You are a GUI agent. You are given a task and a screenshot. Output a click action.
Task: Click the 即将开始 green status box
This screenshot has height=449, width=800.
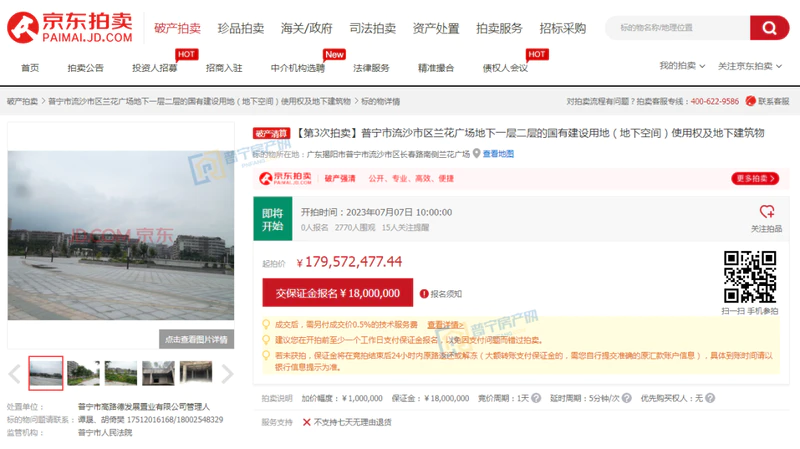click(272, 219)
